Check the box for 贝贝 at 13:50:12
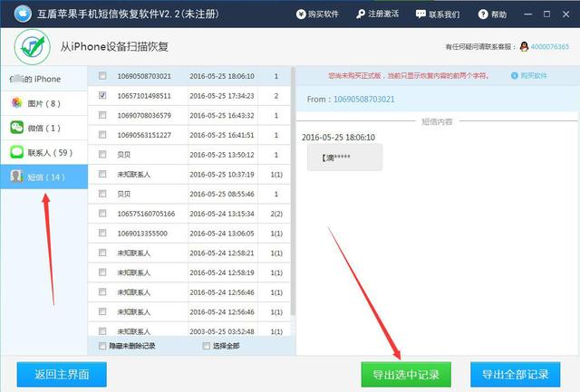 point(102,154)
